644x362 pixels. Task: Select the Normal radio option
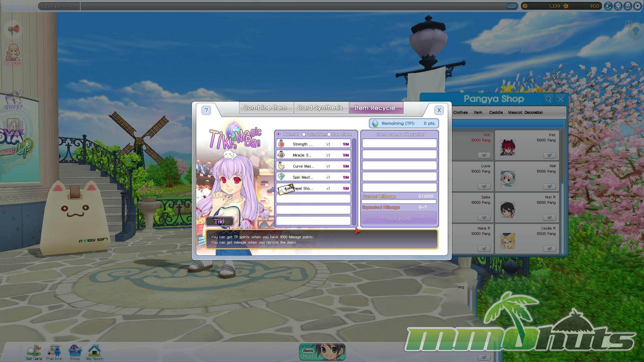coord(278,134)
